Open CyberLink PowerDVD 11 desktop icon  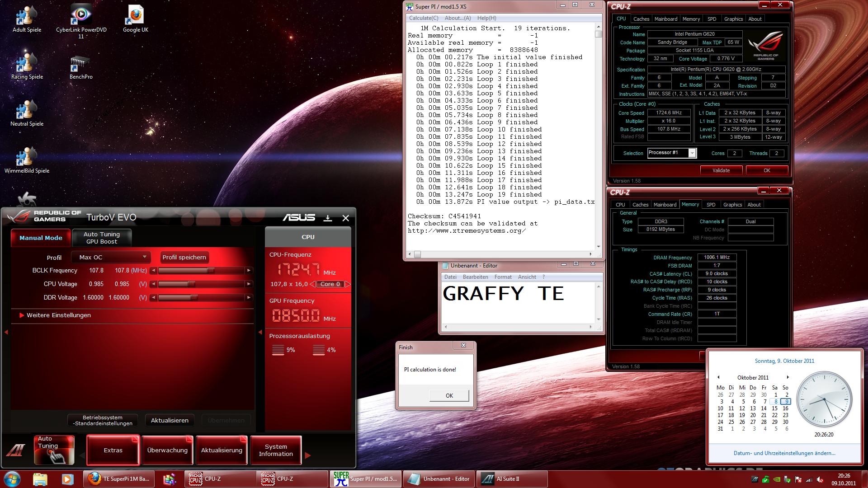(81, 21)
